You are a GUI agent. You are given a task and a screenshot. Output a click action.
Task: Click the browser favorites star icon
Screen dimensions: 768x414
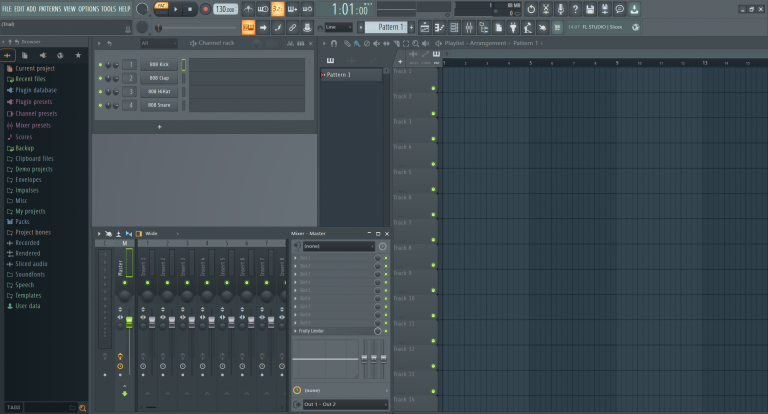click(x=78, y=55)
